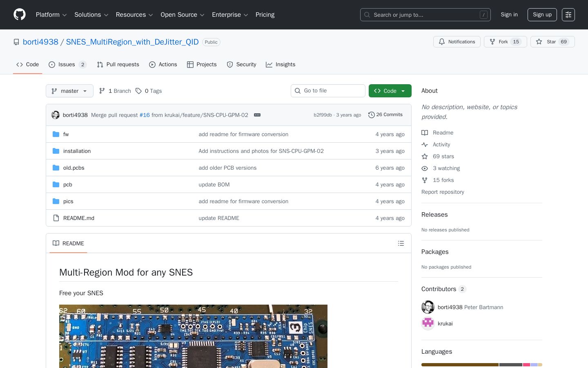Expand the Resources menu
588x368 pixels.
point(134,15)
